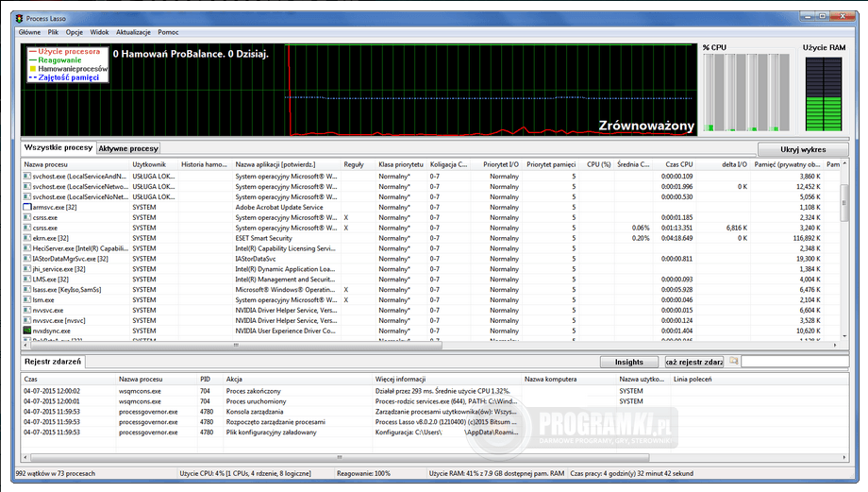Click icon of svchost.exe (LocalServiceNetwo... row
Viewport: 868px width, 492px height.
pos(26,187)
